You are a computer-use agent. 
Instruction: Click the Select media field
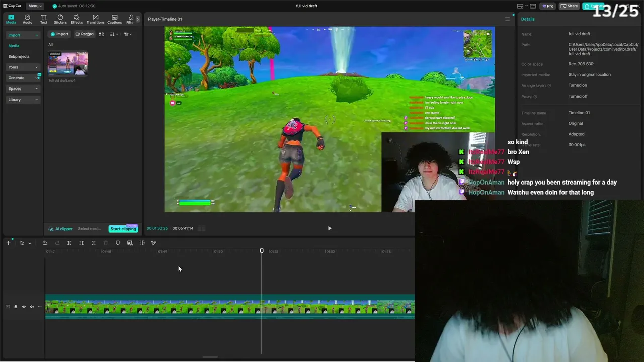point(89,229)
